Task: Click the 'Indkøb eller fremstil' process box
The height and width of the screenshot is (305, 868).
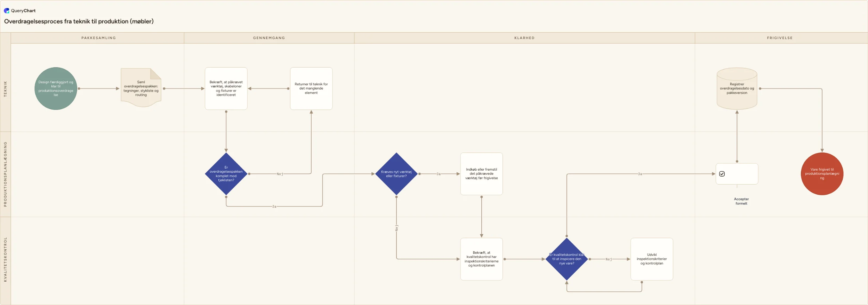Action: [481, 174]
